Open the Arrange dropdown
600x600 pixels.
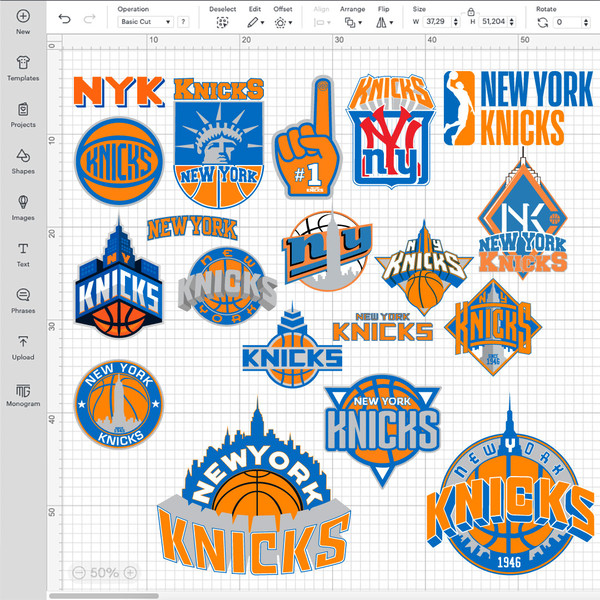click(353, 23)
